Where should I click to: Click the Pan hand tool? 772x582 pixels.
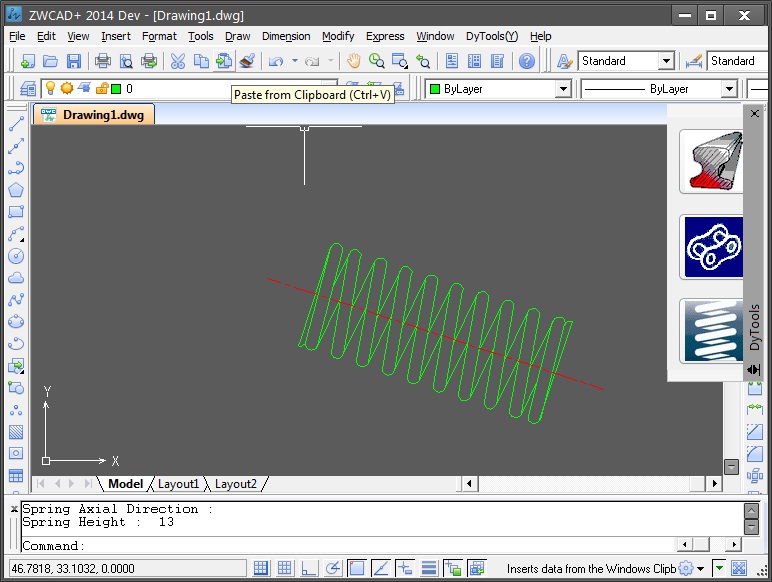[x=354, y=61]
